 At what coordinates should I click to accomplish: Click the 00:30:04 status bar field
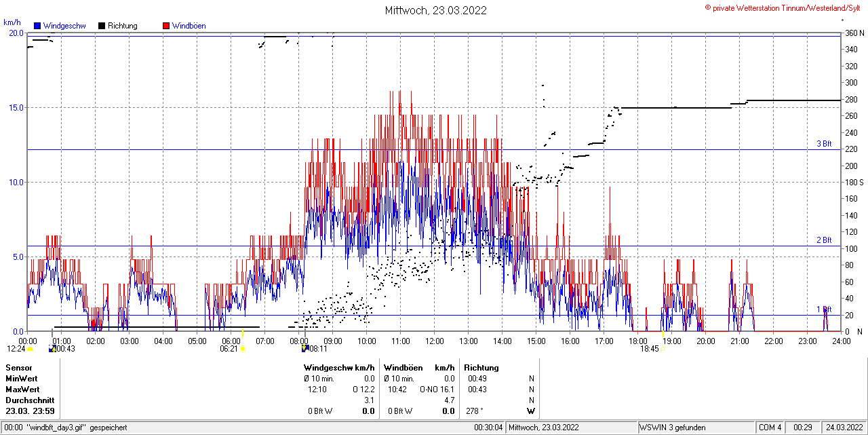coord(488,428)
